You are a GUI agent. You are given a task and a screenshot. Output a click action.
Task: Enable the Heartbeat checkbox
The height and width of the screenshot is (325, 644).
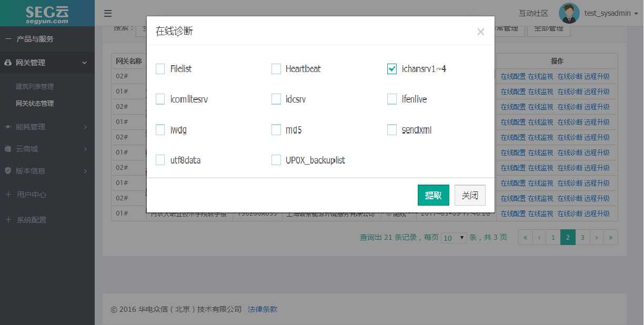[276, 68]
